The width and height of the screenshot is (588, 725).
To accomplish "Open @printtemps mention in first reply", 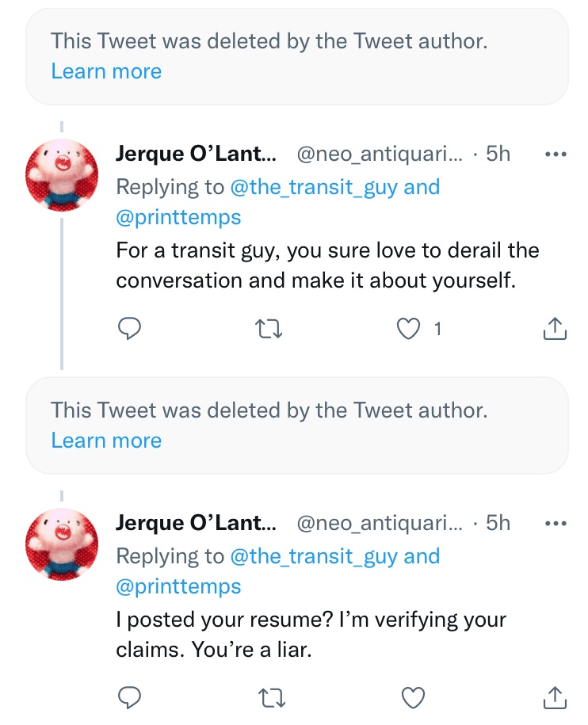I will (178, 217).
